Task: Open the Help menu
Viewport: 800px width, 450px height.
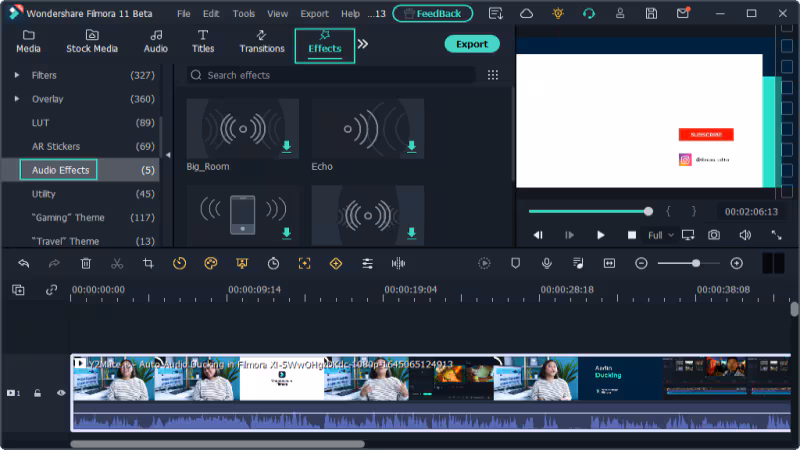Action: (x=351, y=14)
